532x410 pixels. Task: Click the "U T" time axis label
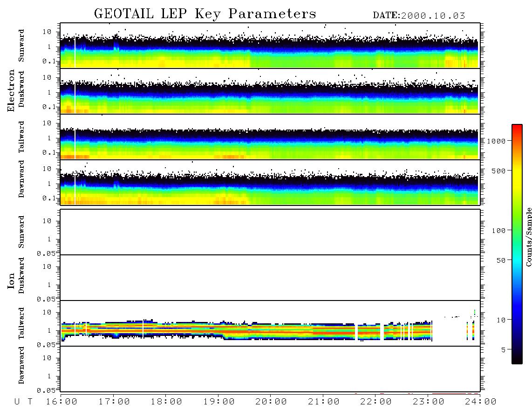23,402
